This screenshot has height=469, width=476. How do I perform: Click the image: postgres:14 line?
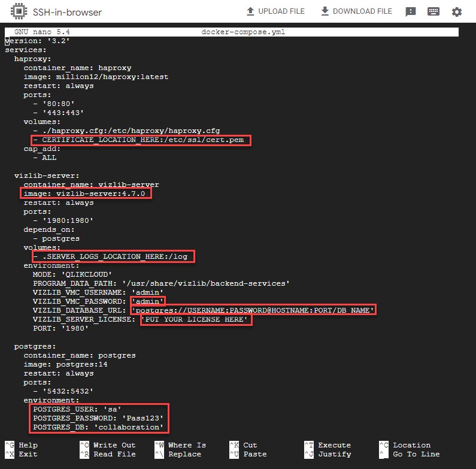click(x=65, y=364)
